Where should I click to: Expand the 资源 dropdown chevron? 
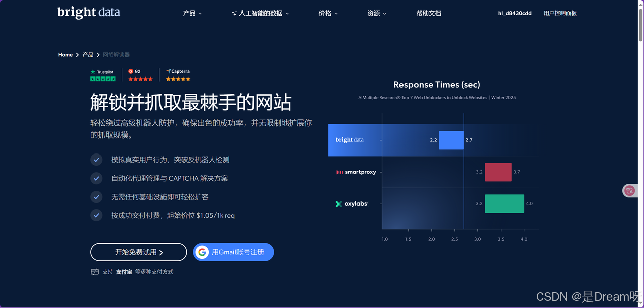point(384,14)
